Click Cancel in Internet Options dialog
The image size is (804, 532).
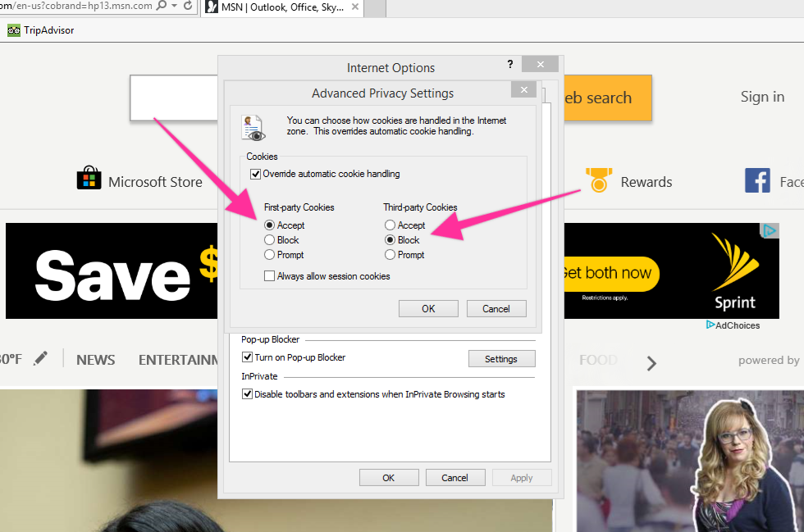pos(455,478)
